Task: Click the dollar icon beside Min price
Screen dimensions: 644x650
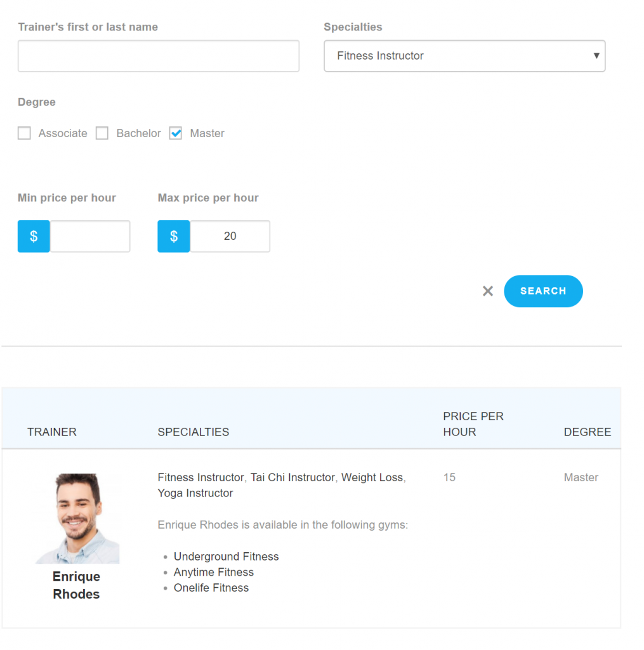Action: click(34, 236)
